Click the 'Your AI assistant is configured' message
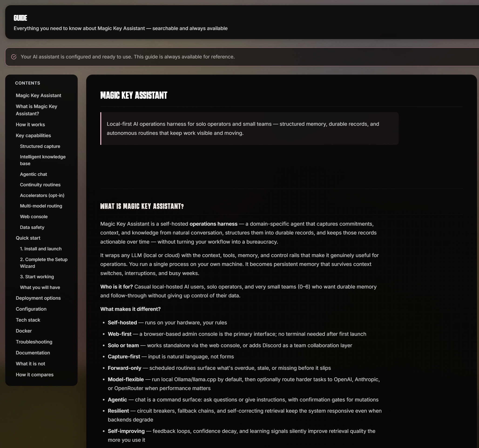The width and height of the screenshot is (479, 448). pyautogui.click(x=128, y=57)
